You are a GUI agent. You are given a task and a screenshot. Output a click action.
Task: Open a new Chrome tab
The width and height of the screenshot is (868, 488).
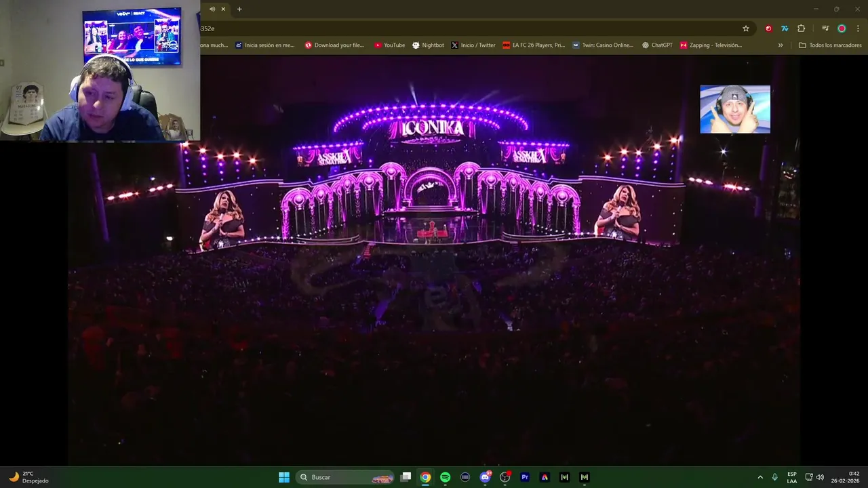[239, 9]
